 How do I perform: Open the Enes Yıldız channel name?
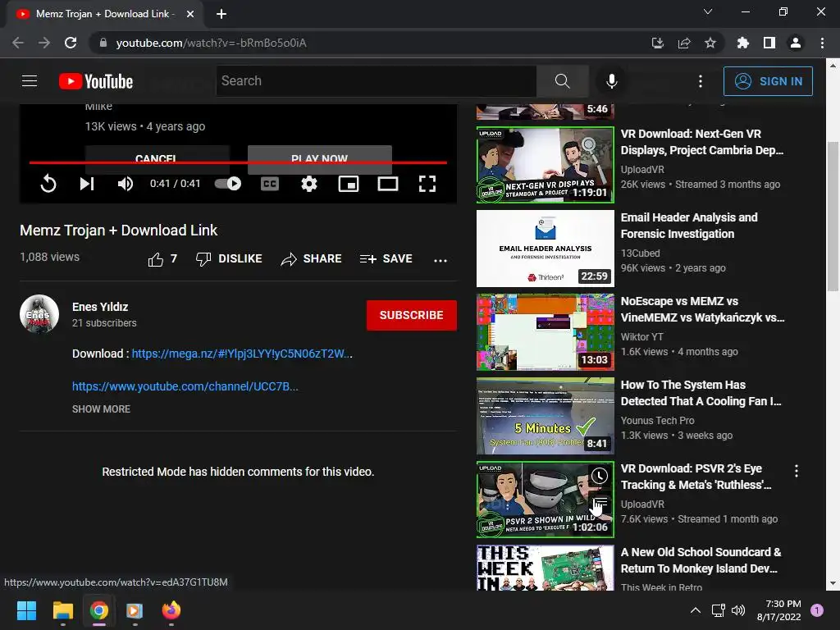pyautogui.click(x=100, y=307)
